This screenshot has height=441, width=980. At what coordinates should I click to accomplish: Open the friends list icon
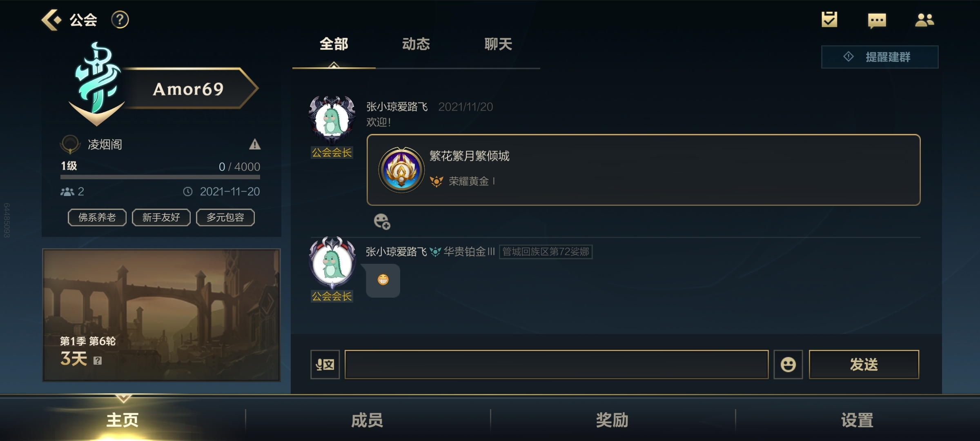924,20
